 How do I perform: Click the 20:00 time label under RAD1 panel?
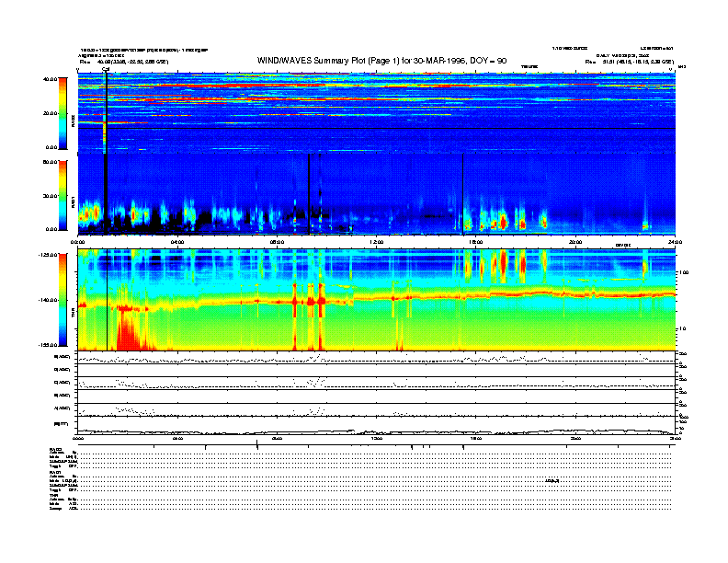(575, 242)
